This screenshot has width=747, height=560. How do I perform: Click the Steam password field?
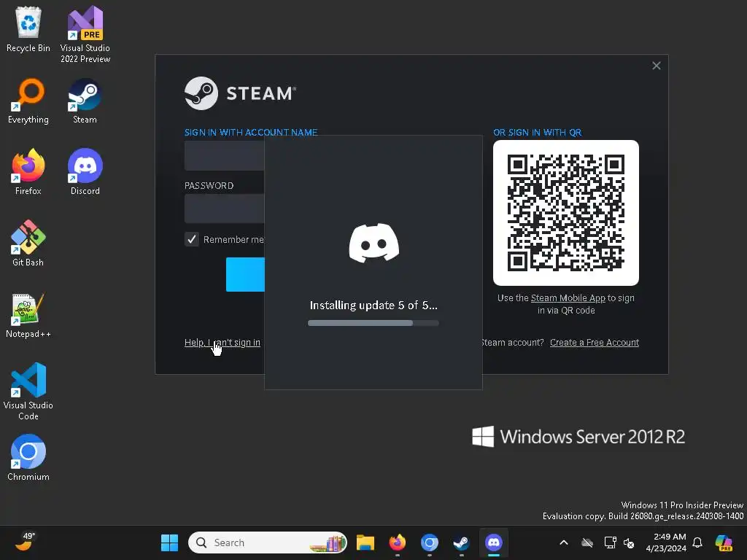click(225, 208)
